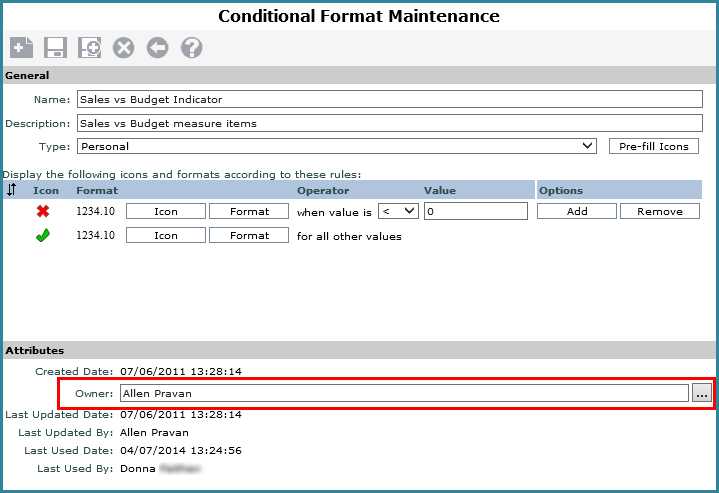Open help via the question mark icon
This screenshot has height=493, width=719.
pos(192,47)
